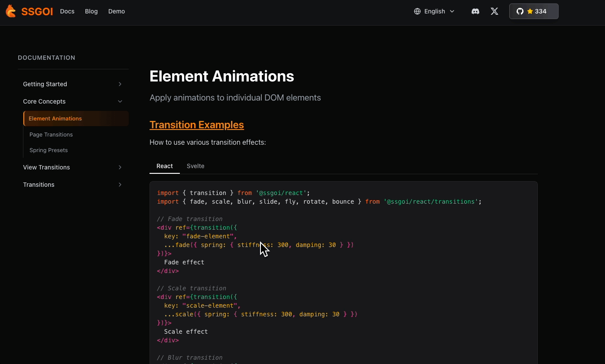Open the Blog nav link
Viewport: 605px width, 364px height.
click(x=91, y=11)
